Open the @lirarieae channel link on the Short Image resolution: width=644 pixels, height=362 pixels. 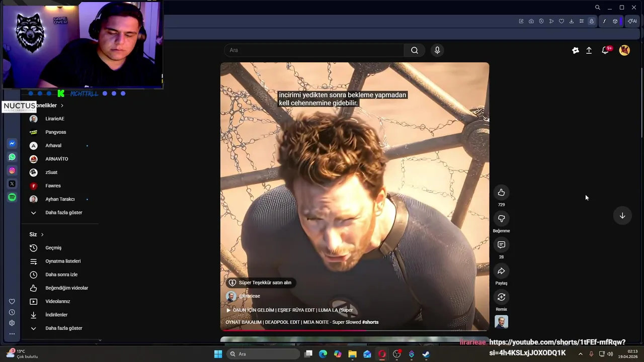coord(250,296)
